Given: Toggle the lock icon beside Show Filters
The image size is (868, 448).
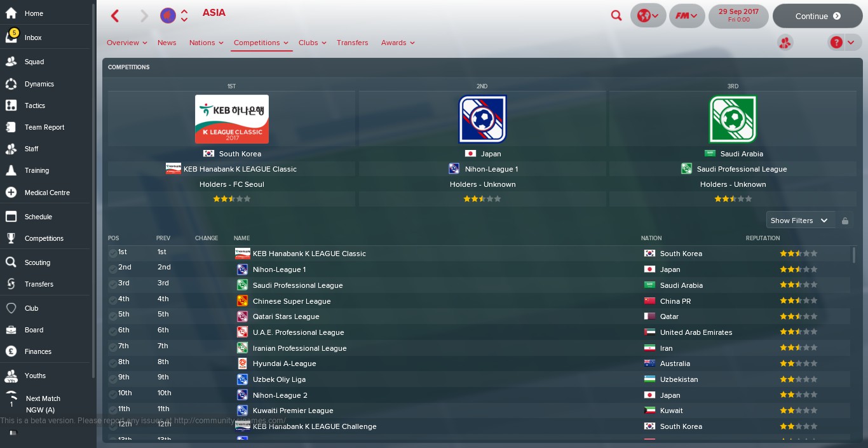Looking at the screenshot, I should [845, 221].
